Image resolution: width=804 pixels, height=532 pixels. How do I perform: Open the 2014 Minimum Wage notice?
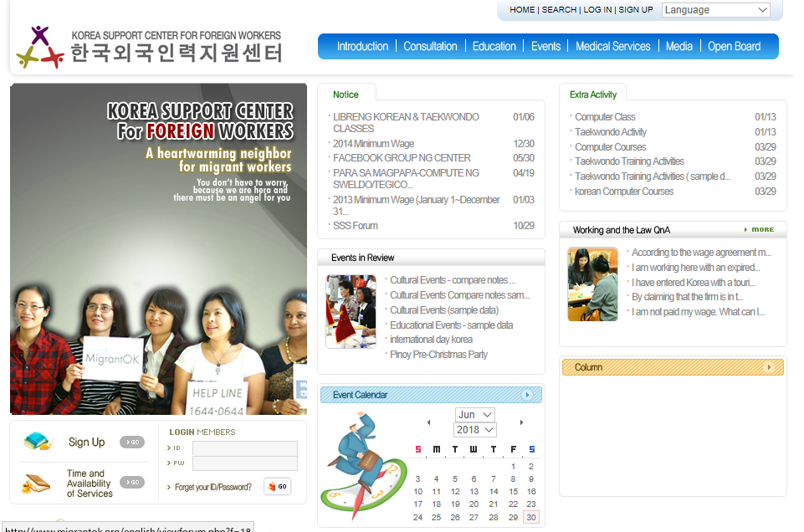tap(373, 144)
